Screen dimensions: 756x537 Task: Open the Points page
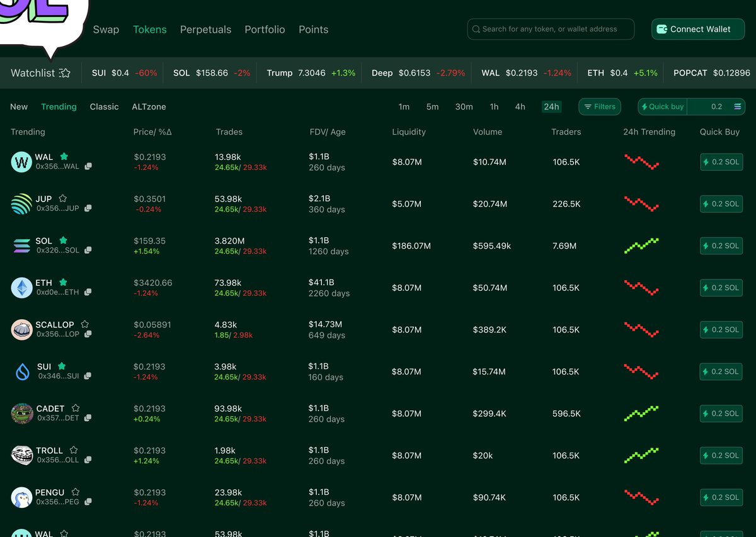[x=313, y=30]
